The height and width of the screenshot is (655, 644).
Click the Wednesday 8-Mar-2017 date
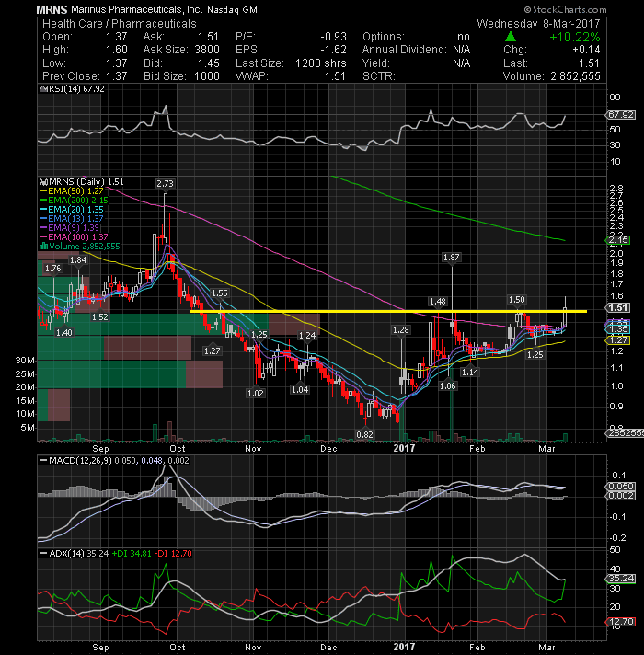pyautogui.click(x=538, y=24)
